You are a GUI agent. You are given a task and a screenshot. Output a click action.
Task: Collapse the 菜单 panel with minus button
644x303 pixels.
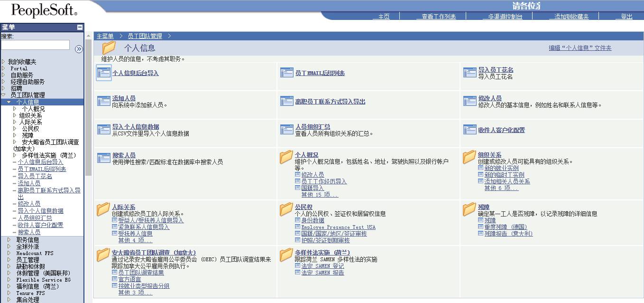[80, 28]
